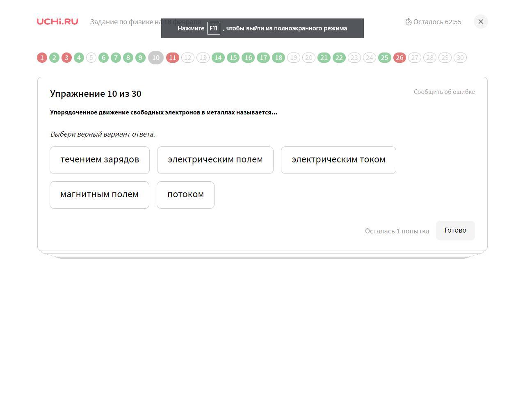
Task: Open "Сообщить об ошибке" link
Action: tap(444, 92)
